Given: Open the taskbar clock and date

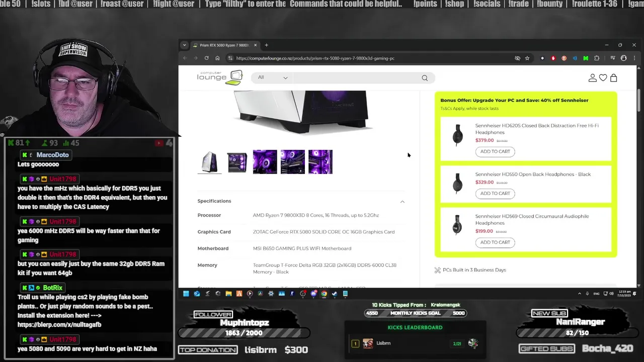Looking at the screenshot, I should pos(624,294).
